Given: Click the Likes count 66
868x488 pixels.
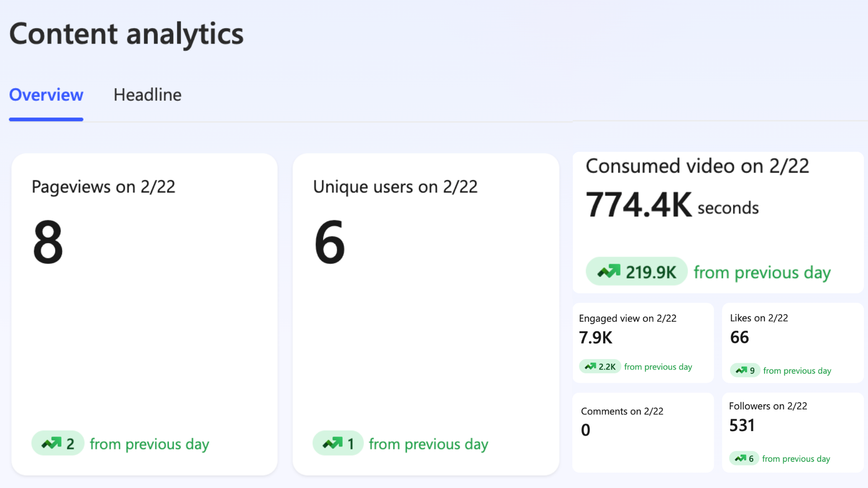Looking at the screenshot, I should tap(740, 337).
